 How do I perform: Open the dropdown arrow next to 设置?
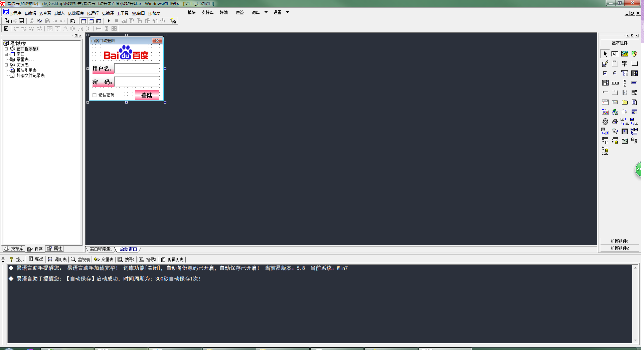288,12
